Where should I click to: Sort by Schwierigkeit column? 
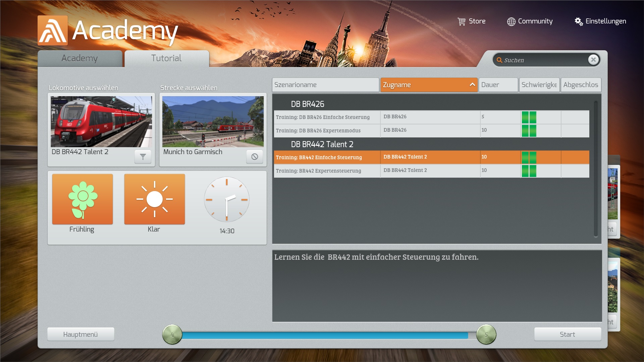(539, 85)
